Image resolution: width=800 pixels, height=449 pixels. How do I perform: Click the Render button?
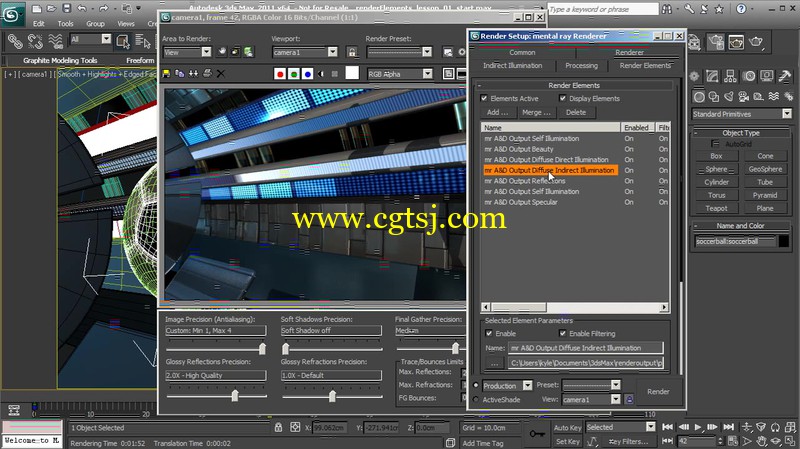[658, 392]
